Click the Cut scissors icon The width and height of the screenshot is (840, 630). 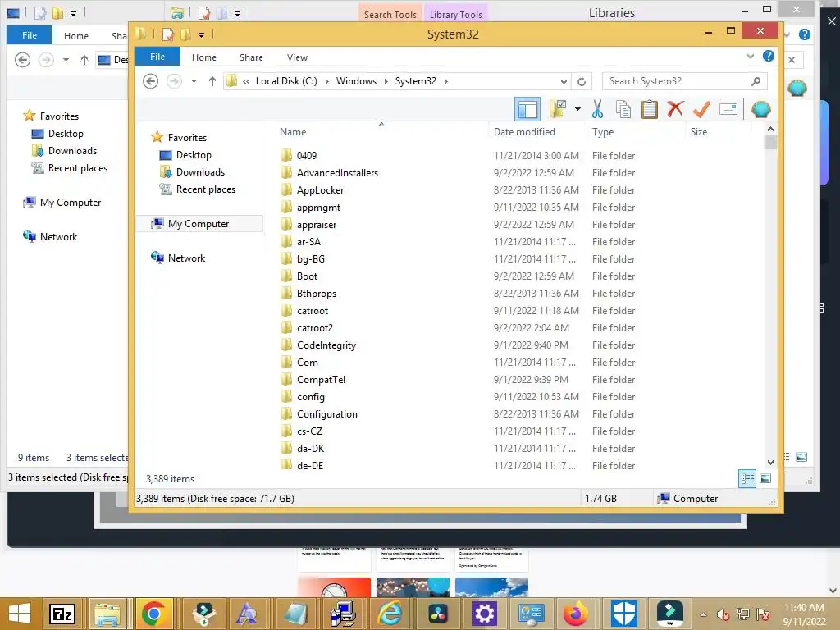click(x=597, y=109)
